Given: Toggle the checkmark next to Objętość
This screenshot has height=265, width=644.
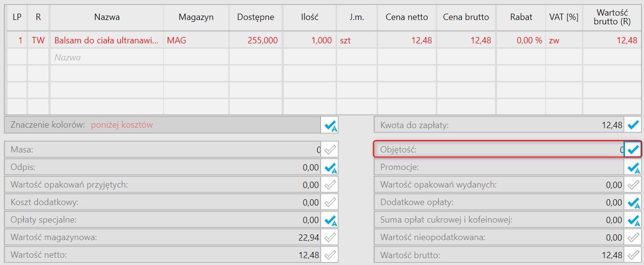Looking at the screenshot, I should (633, 150).
